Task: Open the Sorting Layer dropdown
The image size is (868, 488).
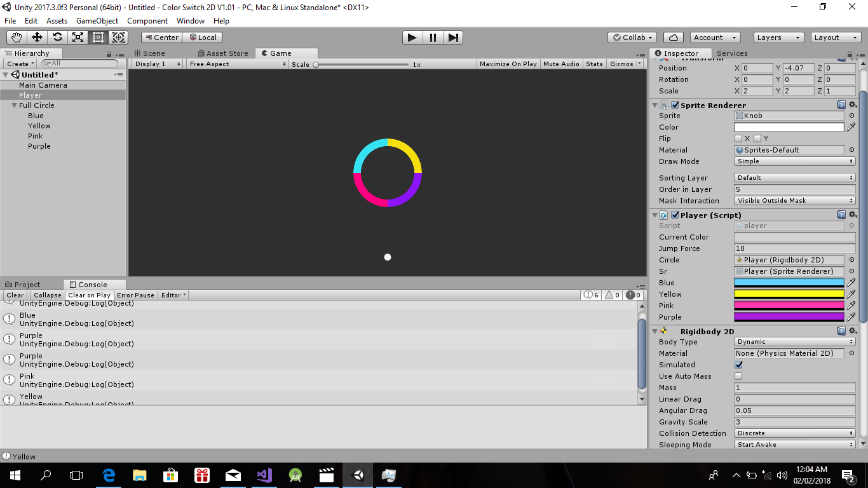Action: [x=795, y=178]
